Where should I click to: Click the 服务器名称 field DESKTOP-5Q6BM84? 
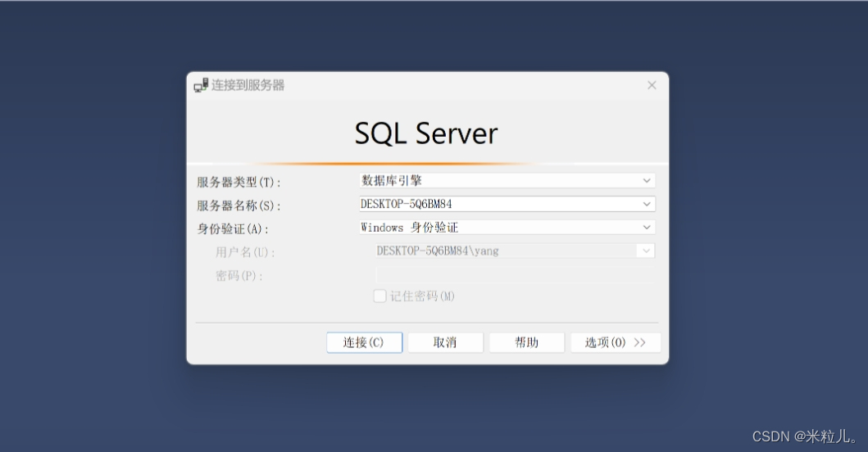(x=507, y=204)
